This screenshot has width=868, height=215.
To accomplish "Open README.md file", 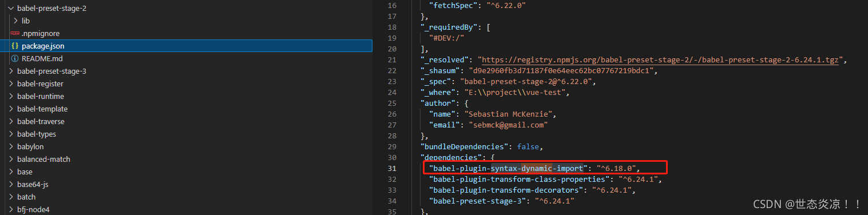I will pos(42,59).
